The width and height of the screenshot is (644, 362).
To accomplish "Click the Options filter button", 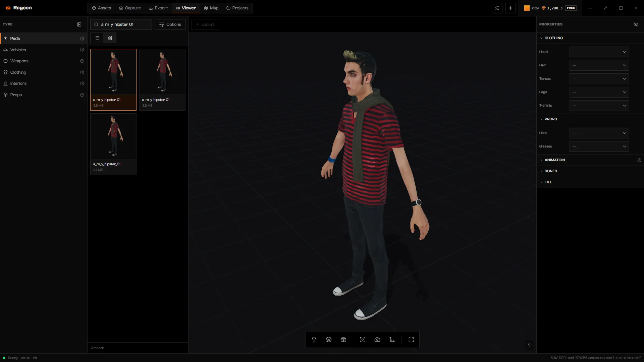I will click(x=170, y=24).
